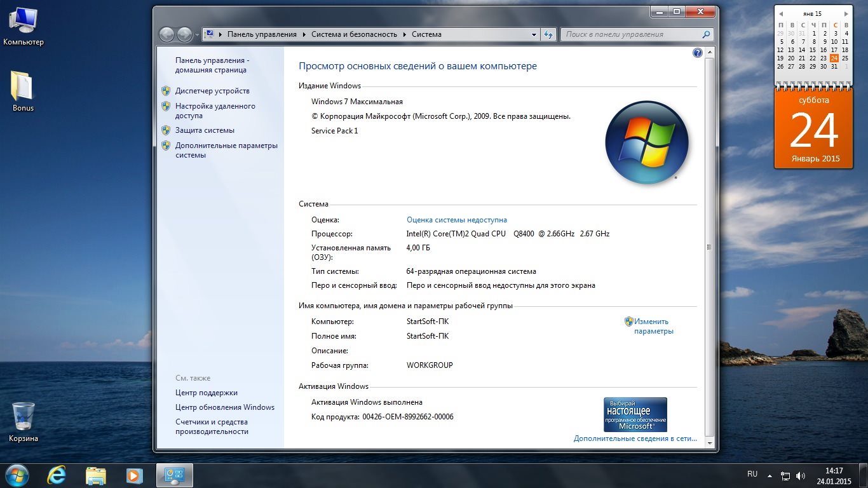This screenshot has height=488, width=868.
Task: Open the Bonus folder on desktop
Action: 23,90
